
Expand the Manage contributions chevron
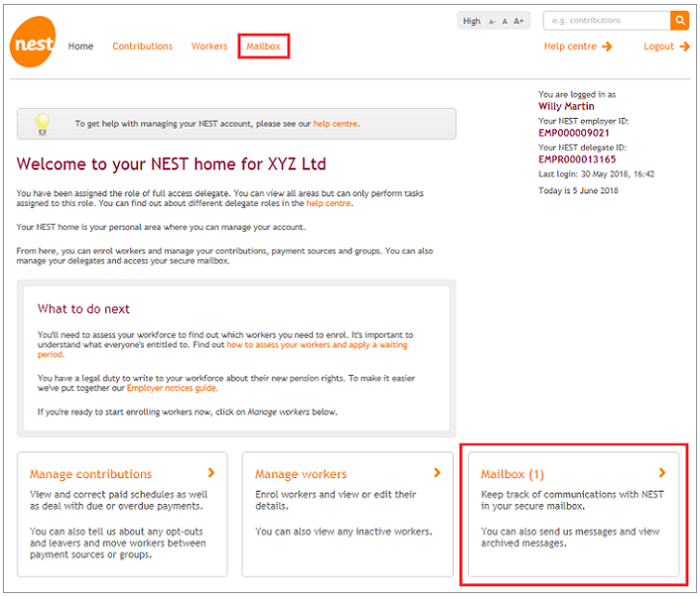coord(211,472)
